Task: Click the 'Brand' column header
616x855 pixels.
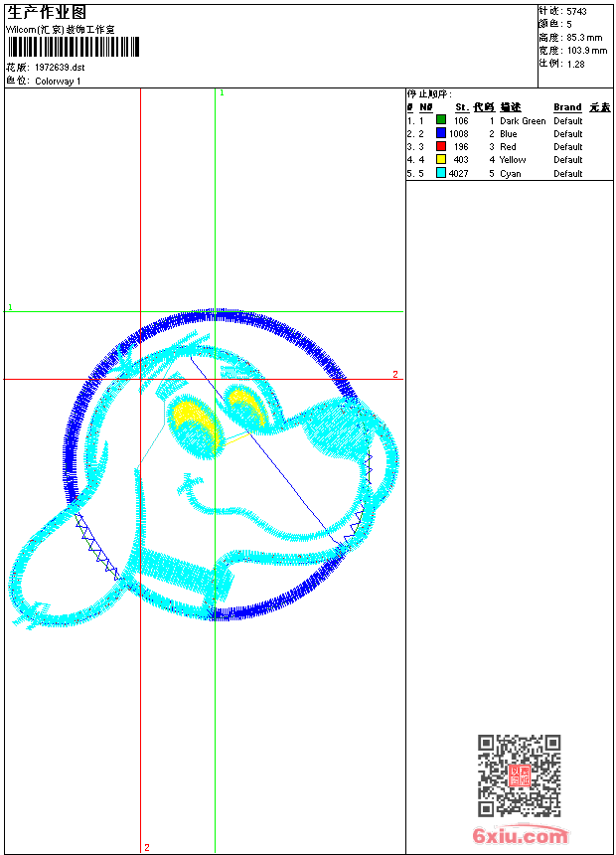Action: point(567,107)
